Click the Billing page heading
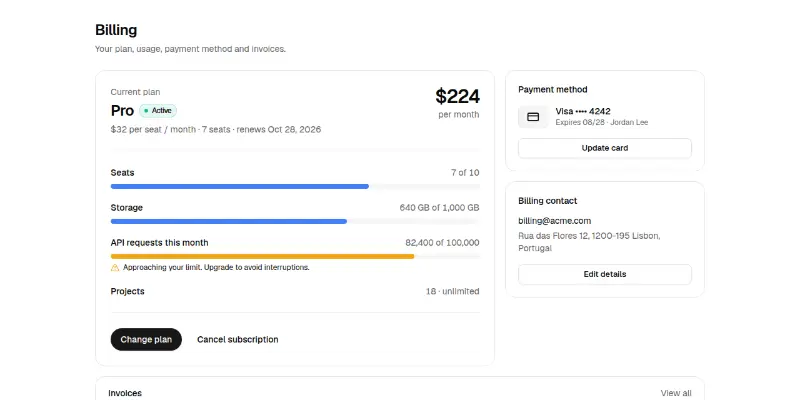Viewport: 800px width, 400px height. click(x=116, y=30)
